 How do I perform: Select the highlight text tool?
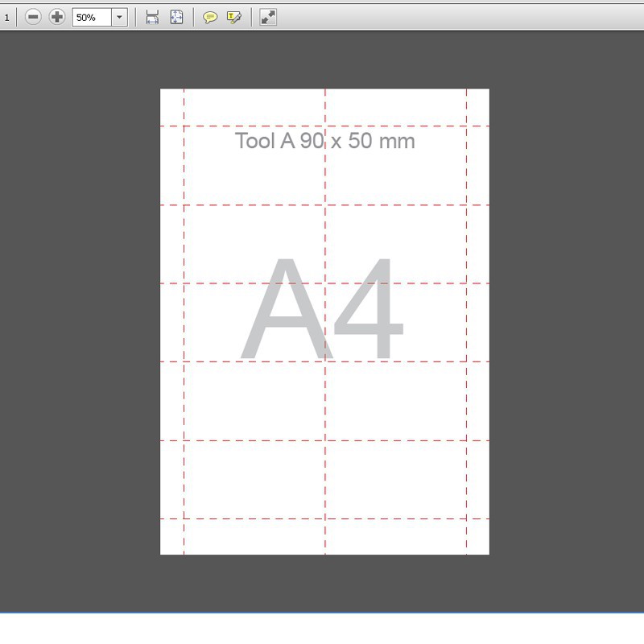pos(234,17)
